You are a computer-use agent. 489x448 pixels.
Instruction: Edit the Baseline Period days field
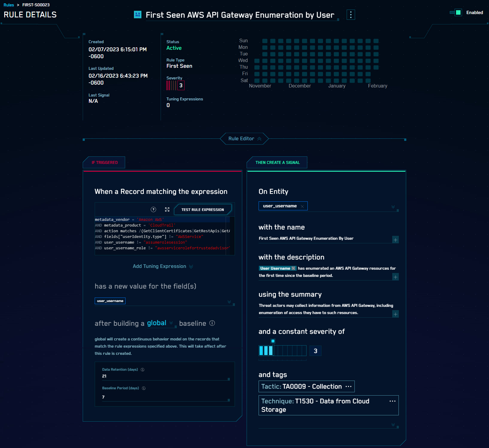tap(166, 397)
